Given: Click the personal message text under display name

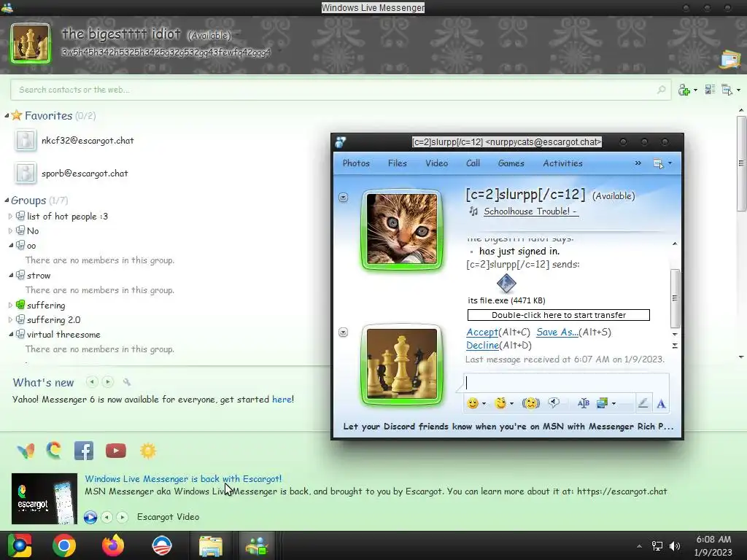Looking at the screenshot, I should [166, 52].
